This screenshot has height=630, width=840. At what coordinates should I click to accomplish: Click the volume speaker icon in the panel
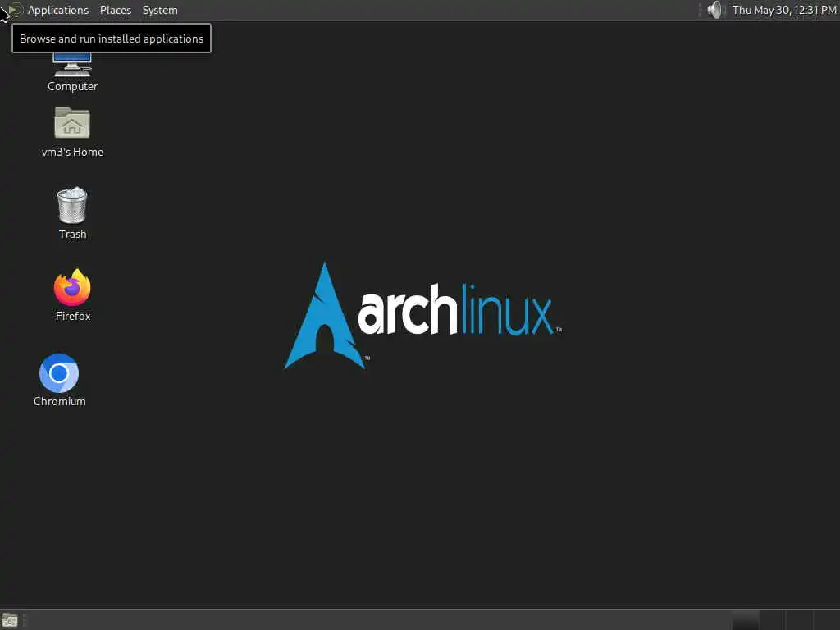point(714,10)
